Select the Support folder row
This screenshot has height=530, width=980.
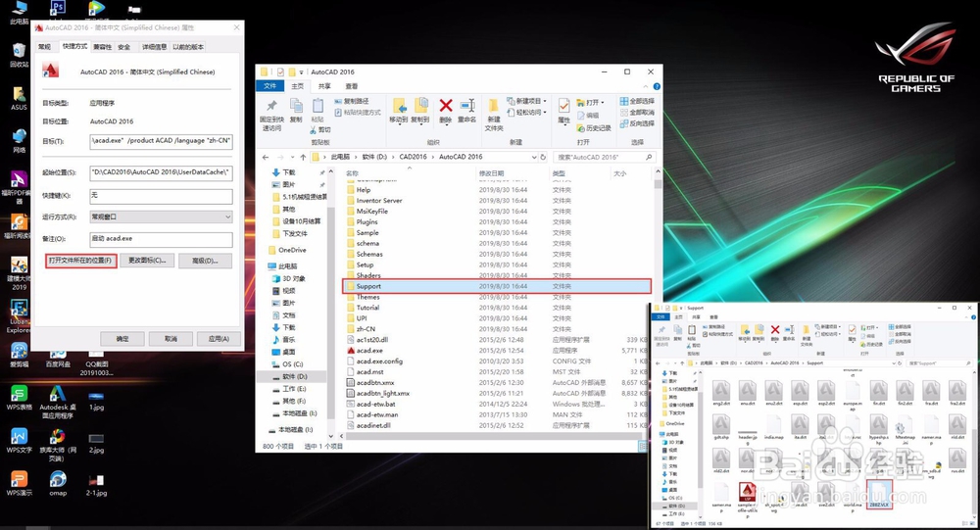(497, 286)
